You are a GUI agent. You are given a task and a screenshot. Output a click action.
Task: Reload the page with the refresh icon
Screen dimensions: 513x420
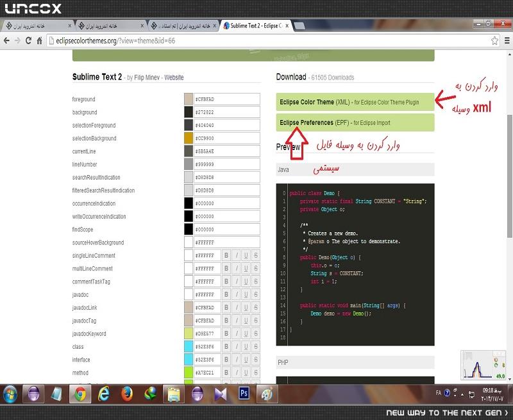point(28,40)
